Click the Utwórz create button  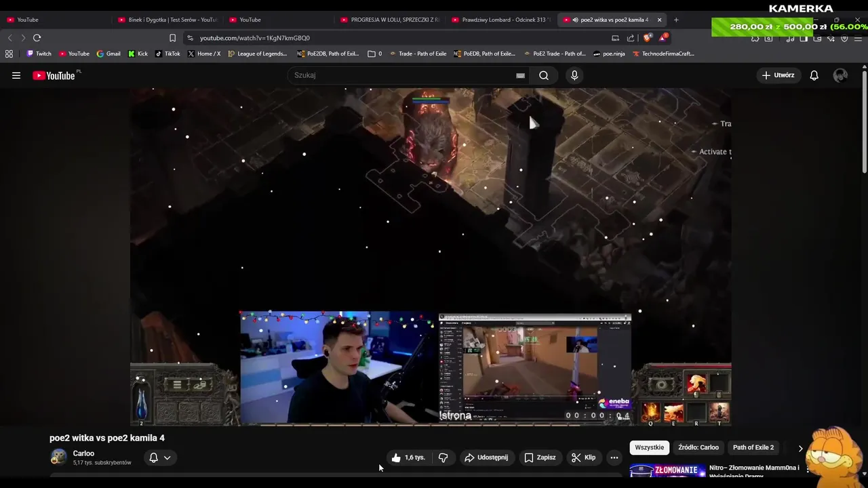click(778, 75)
